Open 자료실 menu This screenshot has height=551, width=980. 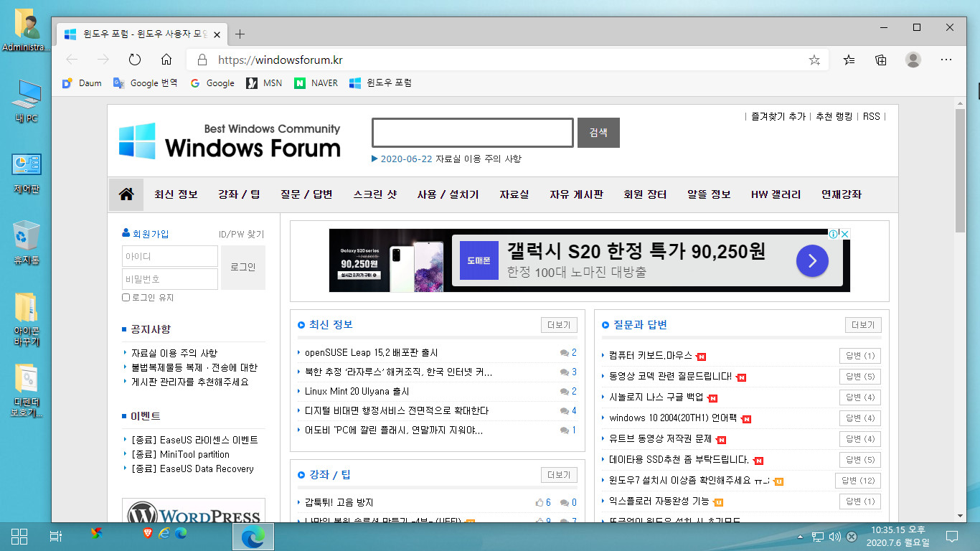[x=514, y=194]
